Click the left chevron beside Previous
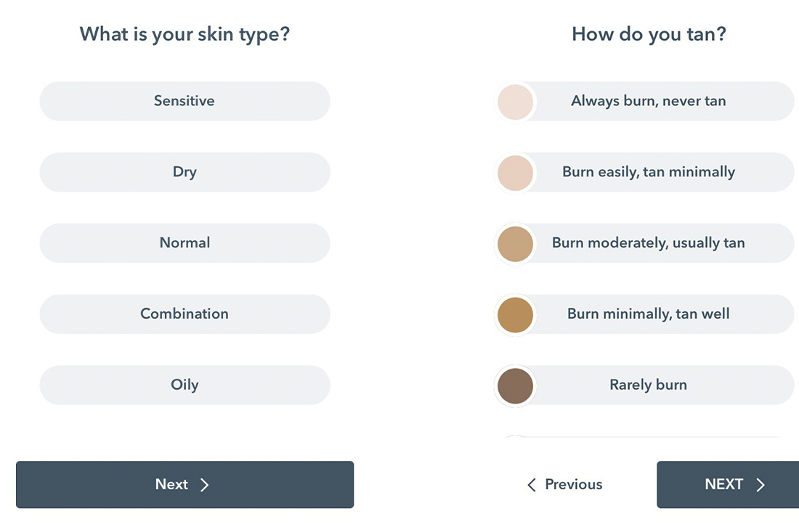The image size is (799, 532). [x=532, y=485]
